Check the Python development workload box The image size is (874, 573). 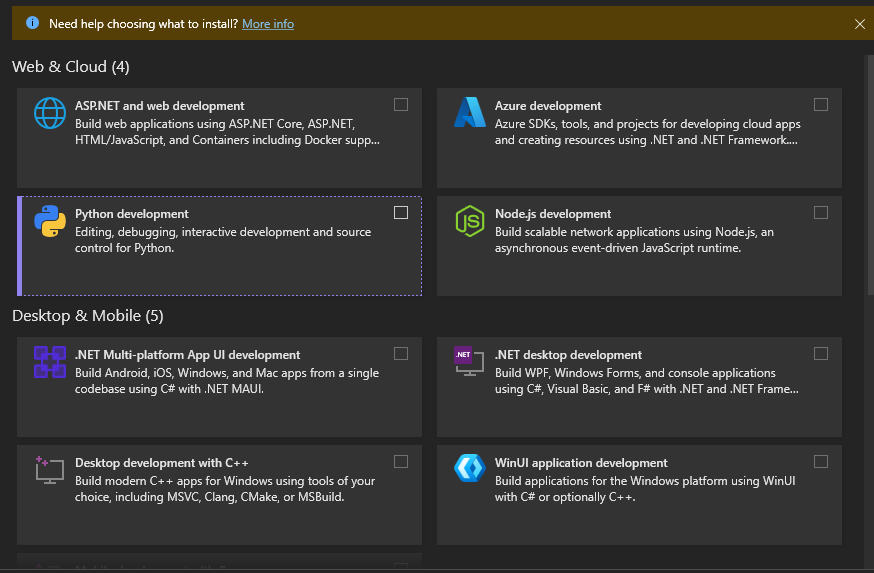401,212
